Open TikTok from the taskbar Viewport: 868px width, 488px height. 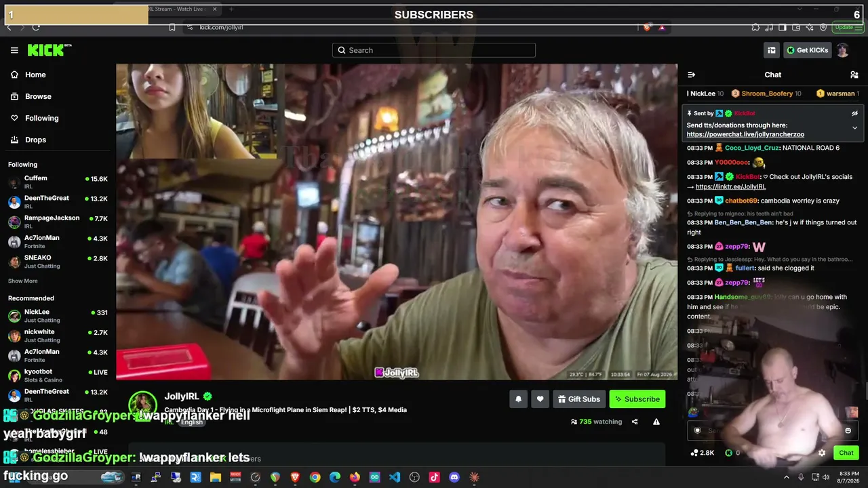tap(434, 477)
